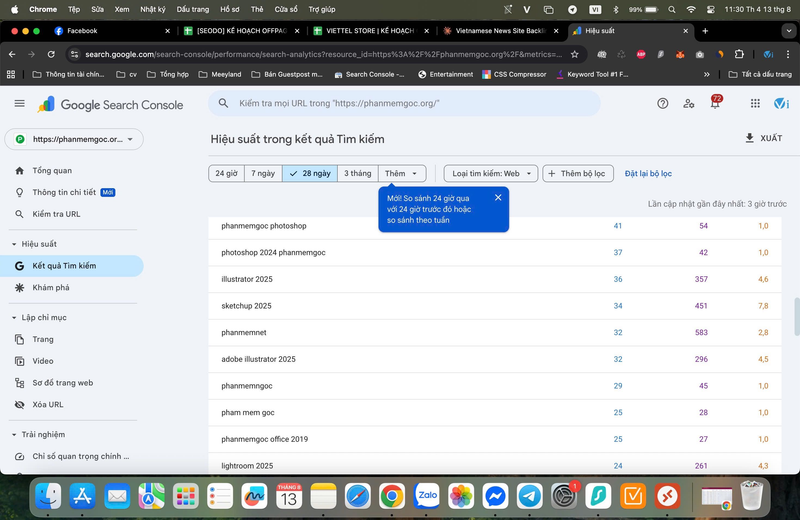Open the site info icon in address bar
This screenshot has height=520, width=800.
click(x=74, y=54)
